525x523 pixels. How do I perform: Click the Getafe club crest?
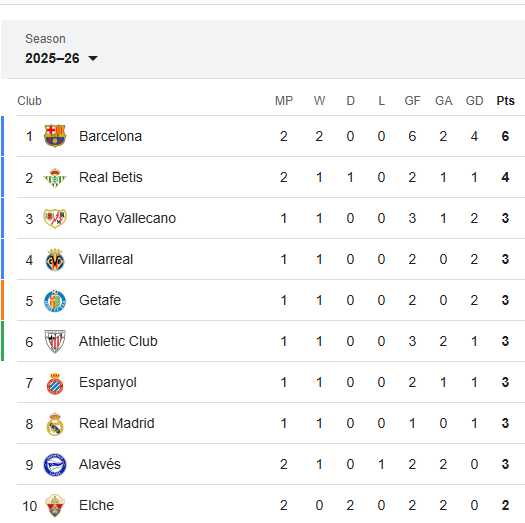point(55,300)
